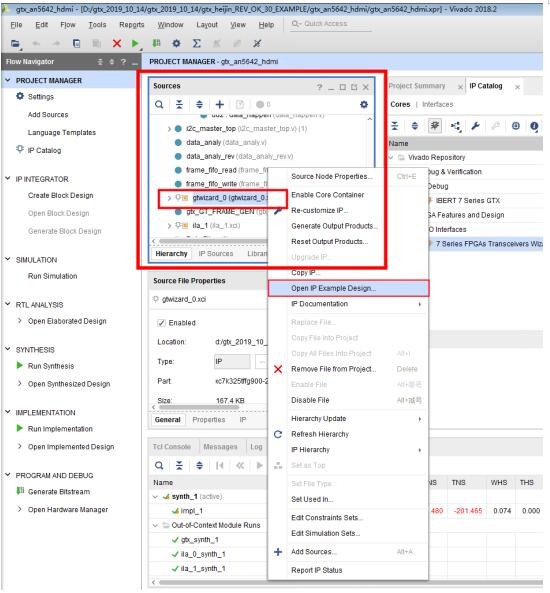Open the Reports menu

coord(132,25)
